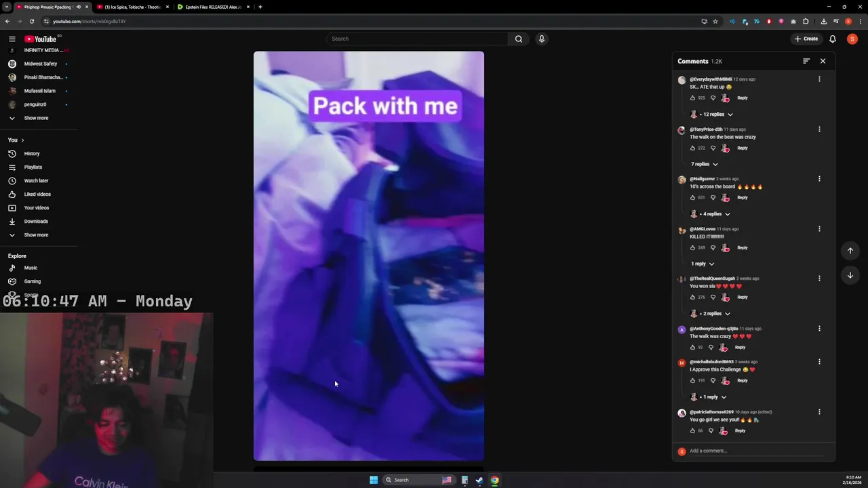Reload the page in Chrome
The width and height of the screenshot is (868, 488).
tap(31, 21)
